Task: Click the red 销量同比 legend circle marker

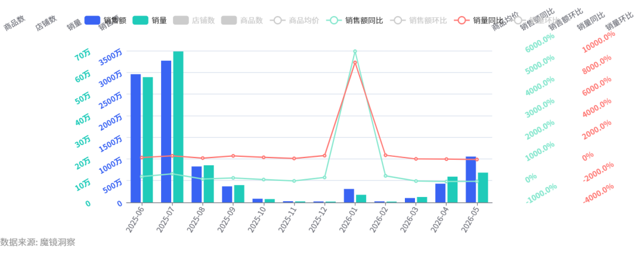Action: [462, 20]
